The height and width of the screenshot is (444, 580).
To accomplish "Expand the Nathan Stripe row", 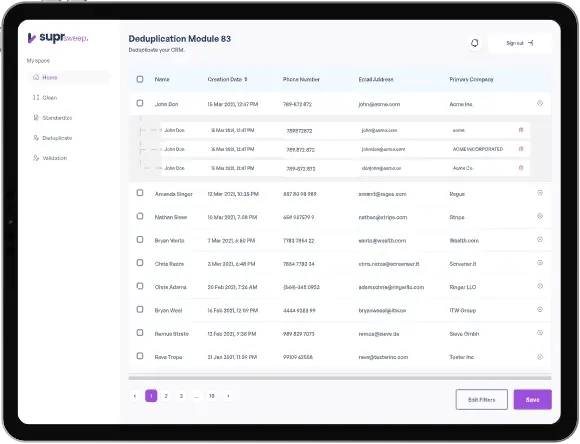I will click(540, 216).
